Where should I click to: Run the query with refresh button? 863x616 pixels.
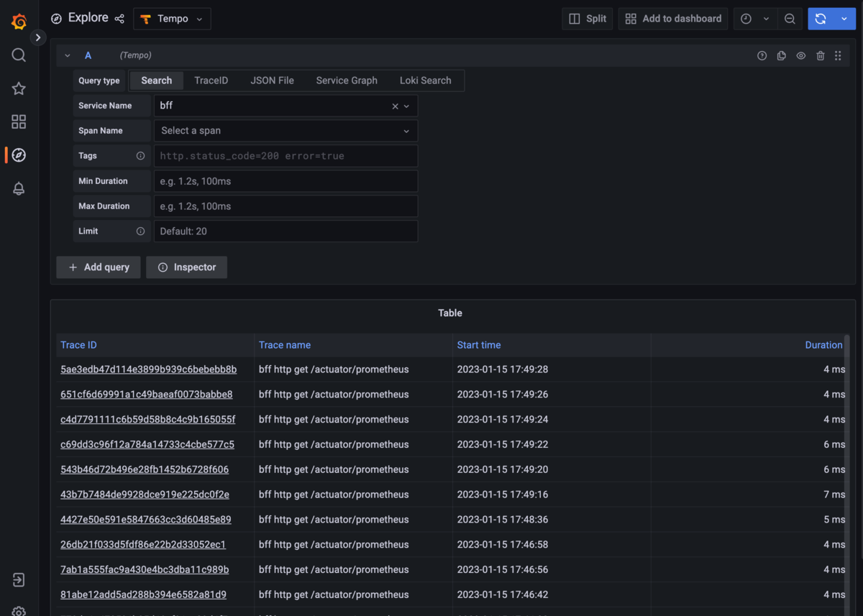[x=821, y=19]
